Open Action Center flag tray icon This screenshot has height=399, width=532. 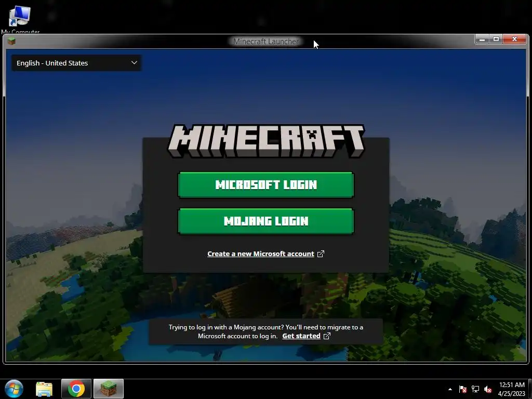tap(462, 389)
